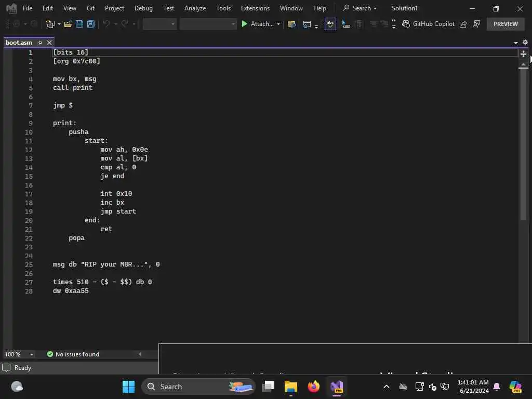Open the active files dropdown arrow

(x=516, y=43)
